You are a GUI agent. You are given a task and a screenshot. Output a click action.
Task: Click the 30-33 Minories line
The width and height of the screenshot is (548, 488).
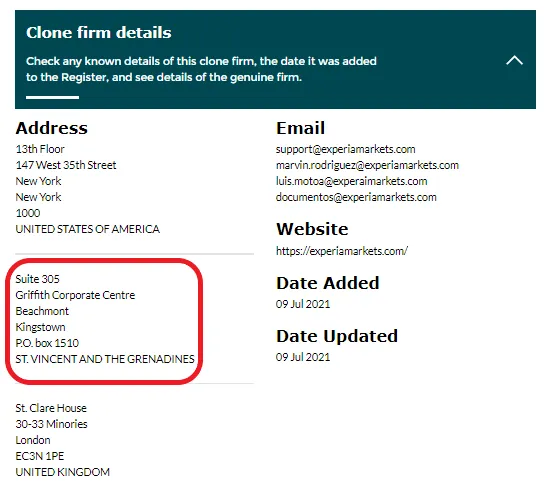coord(51,424)
